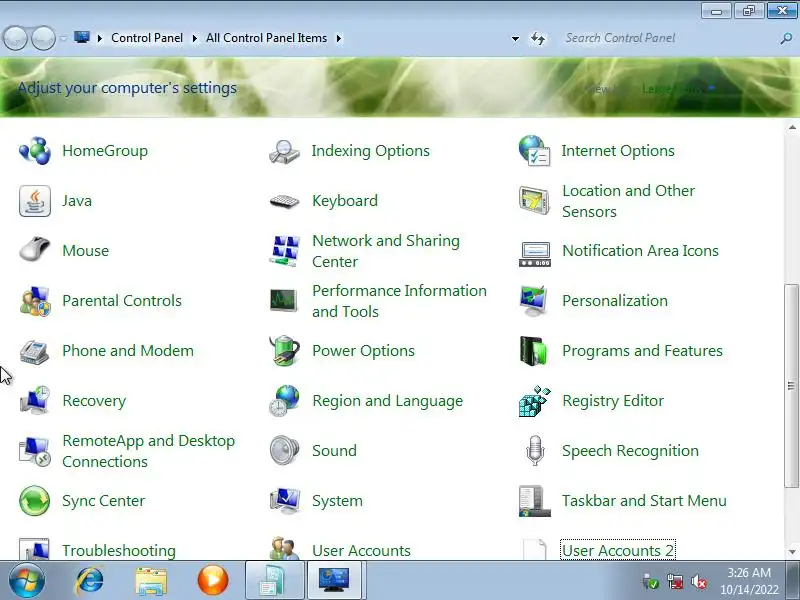800x600 pixels.
Task: Click the vertical scrollbar thumb
Action: click(x=791, y=386)
